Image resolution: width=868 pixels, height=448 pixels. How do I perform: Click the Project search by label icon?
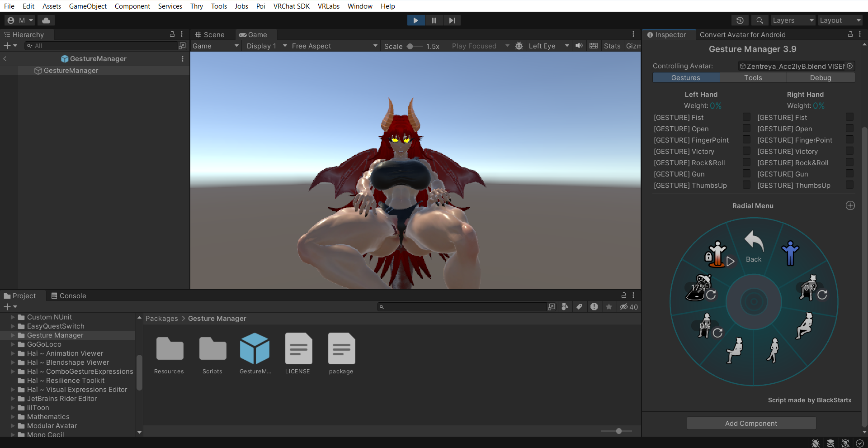[579, 307]
